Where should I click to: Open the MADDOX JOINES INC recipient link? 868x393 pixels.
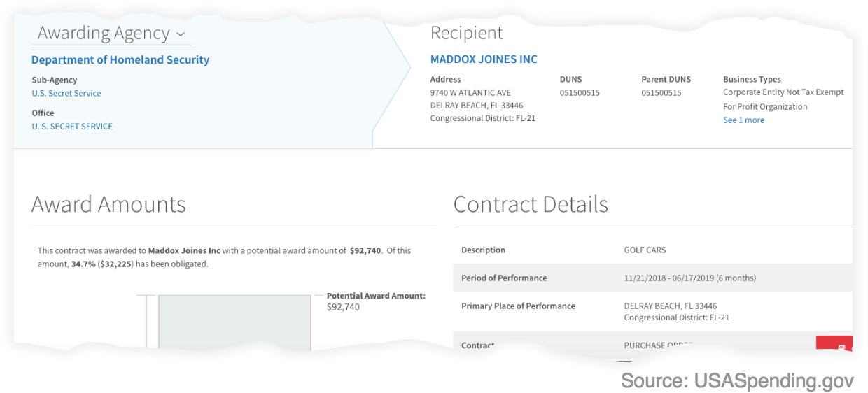pos(484,59)
